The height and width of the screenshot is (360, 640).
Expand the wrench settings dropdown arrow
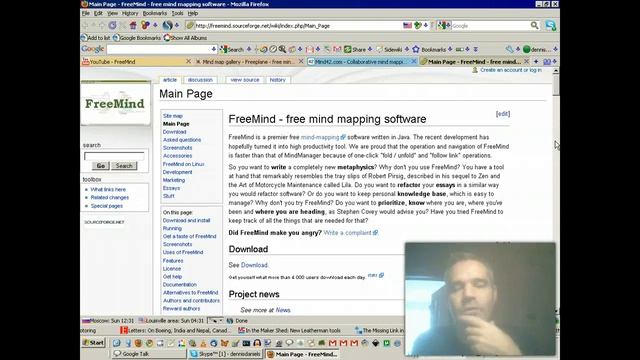pos(518,49)
